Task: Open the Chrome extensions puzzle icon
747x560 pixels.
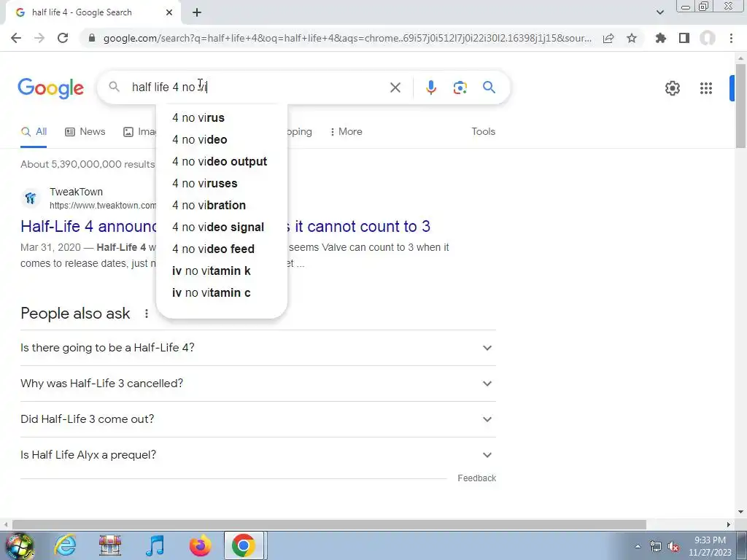Action: tap(661, 38)
